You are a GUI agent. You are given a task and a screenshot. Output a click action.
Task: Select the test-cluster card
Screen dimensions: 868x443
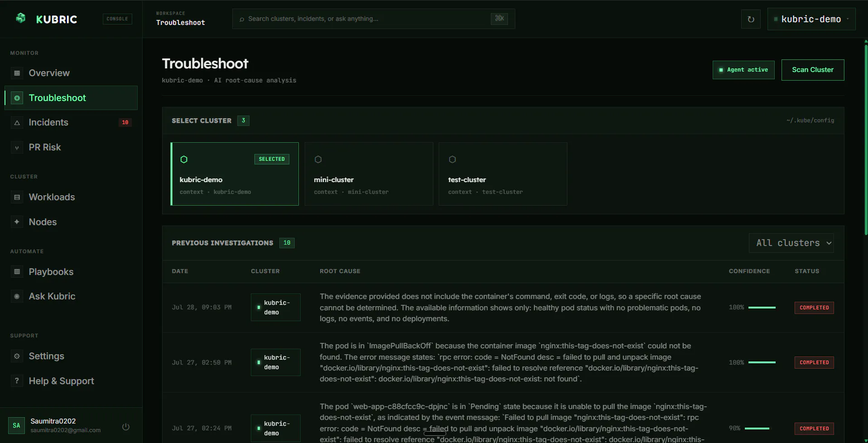[x=503, y=174]
